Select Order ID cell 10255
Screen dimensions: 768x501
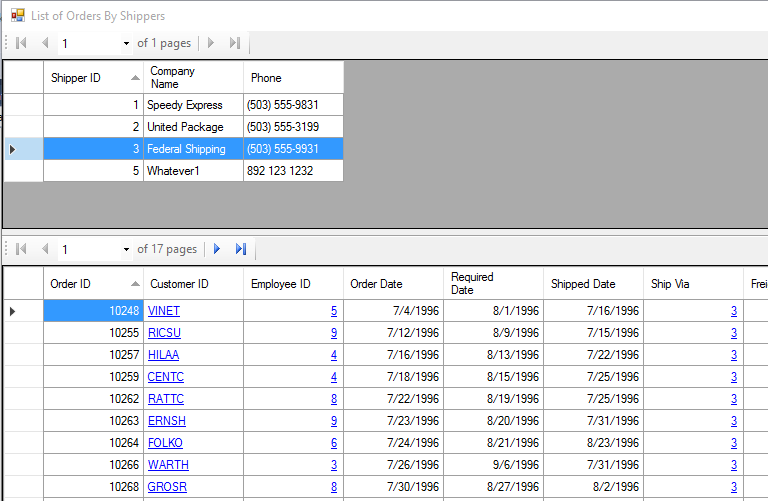click(93, 333)
